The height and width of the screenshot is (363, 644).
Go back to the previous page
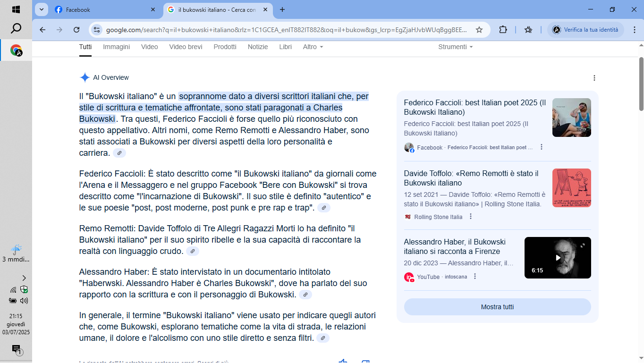[x=42, y=30]
